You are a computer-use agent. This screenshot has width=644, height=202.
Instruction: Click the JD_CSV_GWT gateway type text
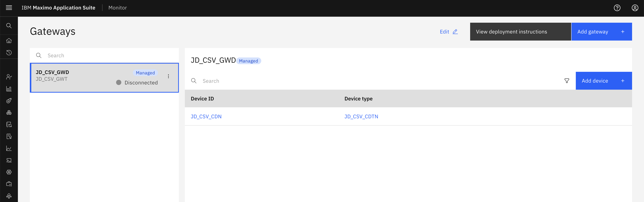(x=51, y=79)
